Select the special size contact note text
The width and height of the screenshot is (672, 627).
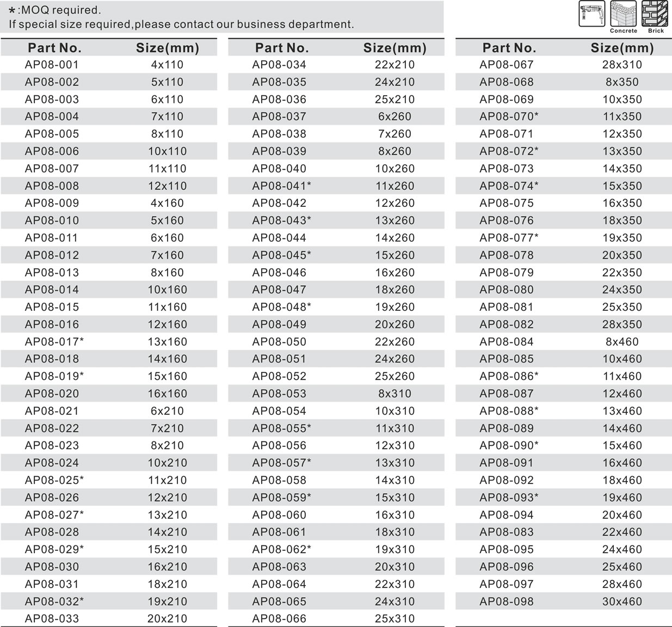pos(181,24)
